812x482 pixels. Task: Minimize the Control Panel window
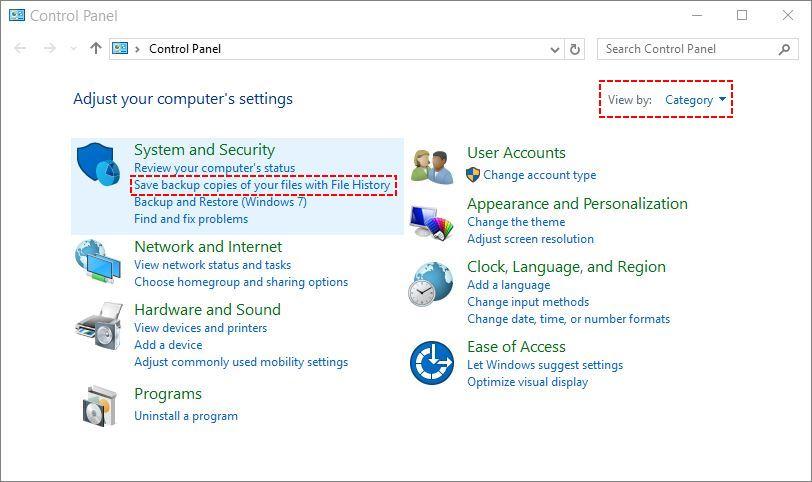point(697,16)
